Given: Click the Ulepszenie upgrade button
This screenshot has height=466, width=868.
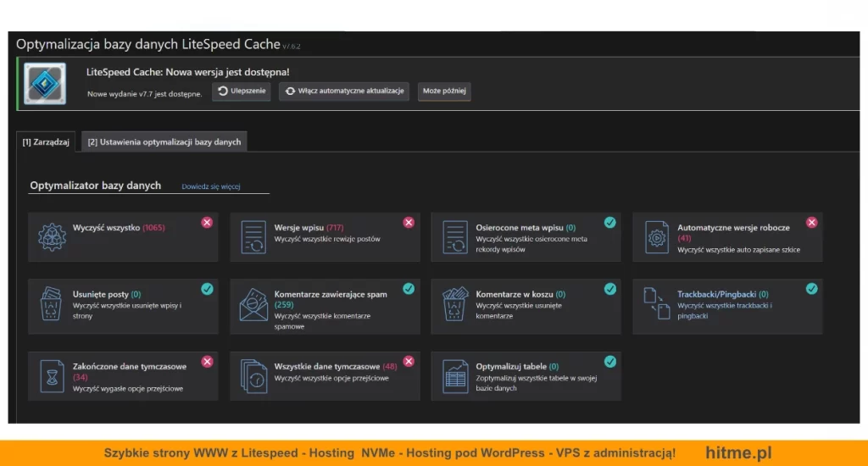Looking at the screenshot, I should [242, 91].
